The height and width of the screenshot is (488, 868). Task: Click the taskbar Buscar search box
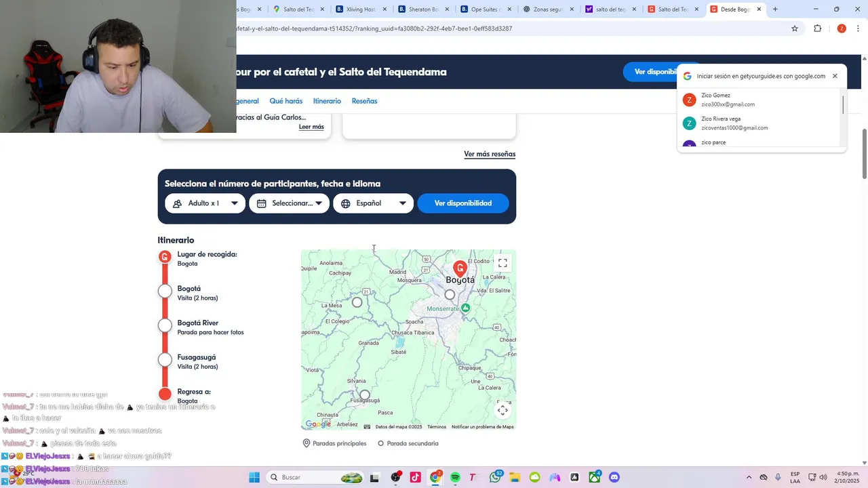315,477
